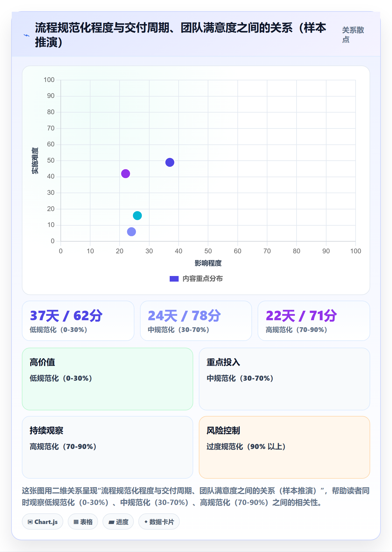The width and height of the screenshot is (392, 552).
Task: Click 过度规范化（90% 以上） in the 风险控制 card
Action: point(246,446)
